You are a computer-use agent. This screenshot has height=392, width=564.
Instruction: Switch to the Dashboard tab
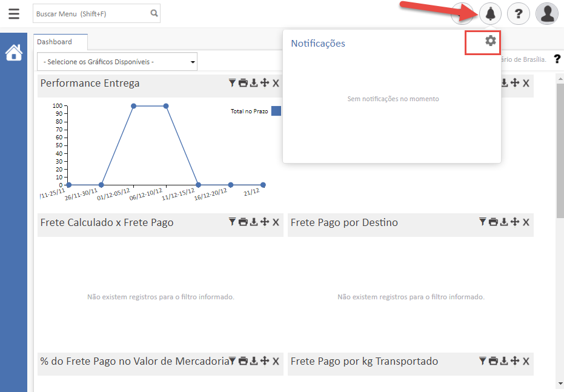(55, 42)
